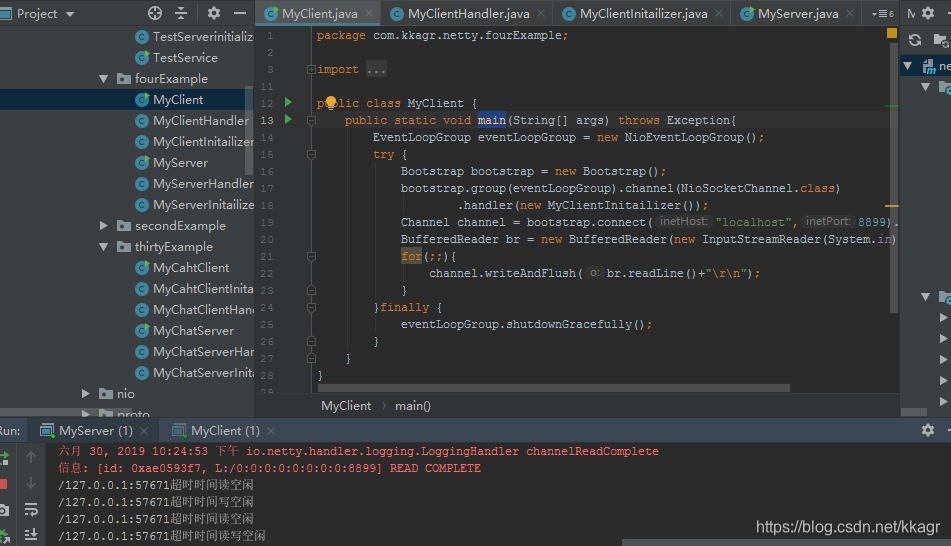
Task: Click main() in the breadcrumb bar
Action: (412, 406)
